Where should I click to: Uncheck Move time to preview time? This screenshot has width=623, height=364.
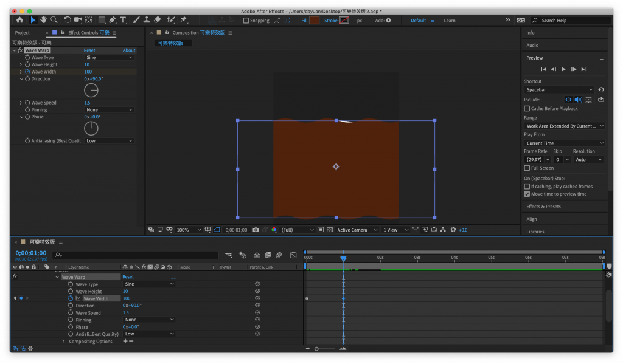(527, 194)
